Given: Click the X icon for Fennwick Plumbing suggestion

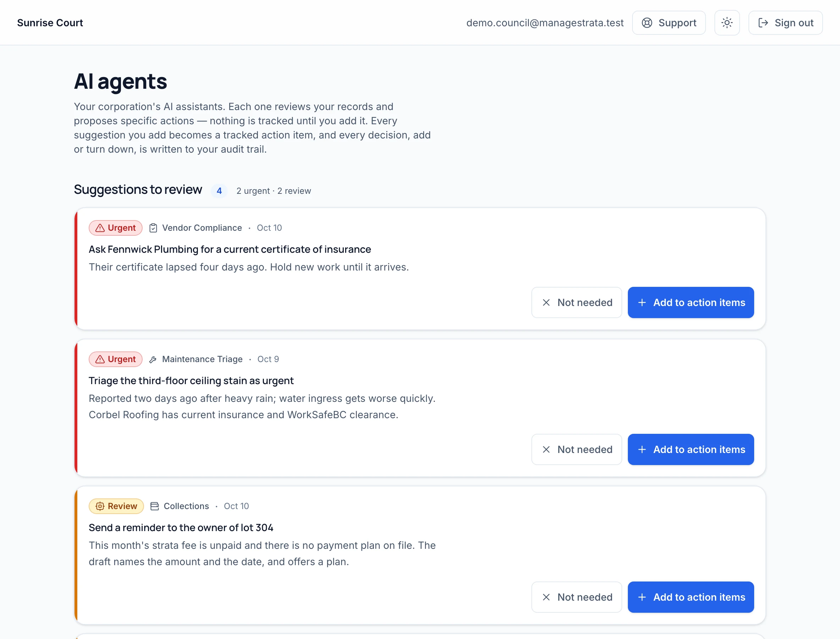Looking at the screenshot, I should tap(546, 302).
